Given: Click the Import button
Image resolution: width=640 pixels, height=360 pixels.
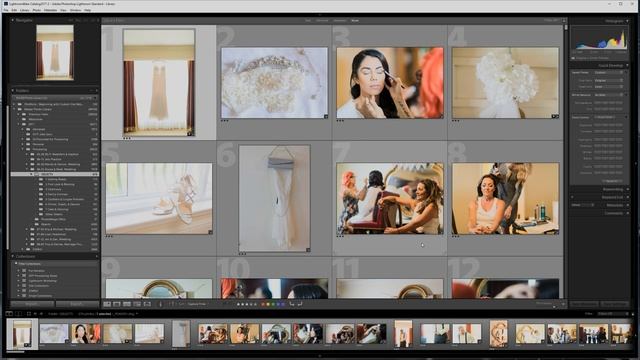Looking at the screenshot, I should [32, 304].
